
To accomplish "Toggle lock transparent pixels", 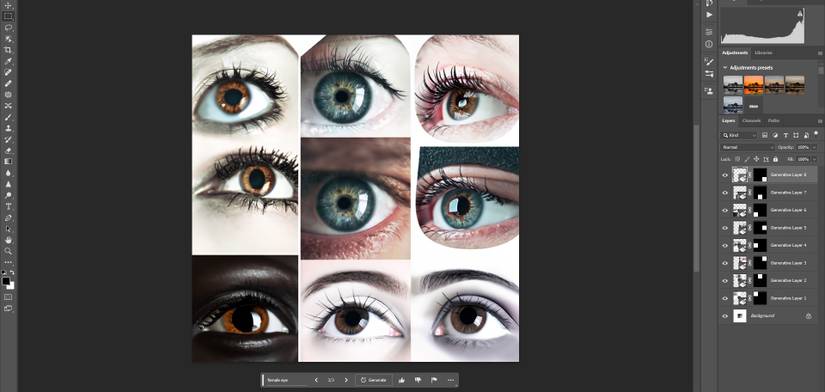I will (x=737, y=159).
